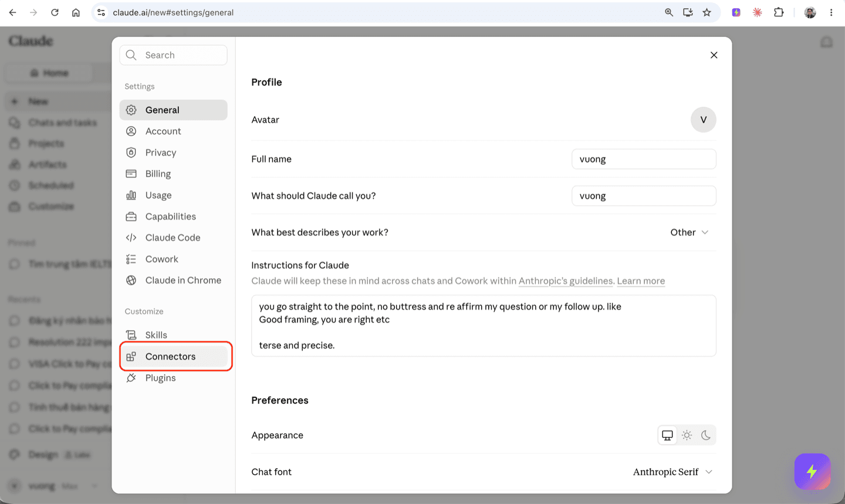Open the browser home page
The width and height of the screenshot is (845, 504).
(x=76, y=12)
